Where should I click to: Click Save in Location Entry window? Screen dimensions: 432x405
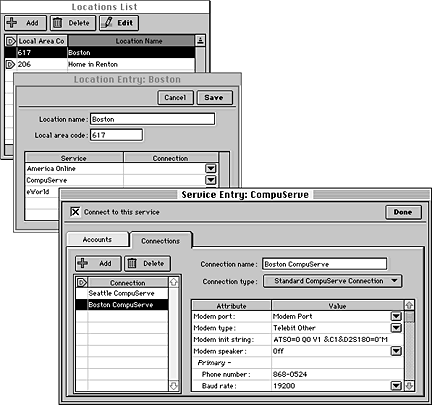tap(214, 98)
